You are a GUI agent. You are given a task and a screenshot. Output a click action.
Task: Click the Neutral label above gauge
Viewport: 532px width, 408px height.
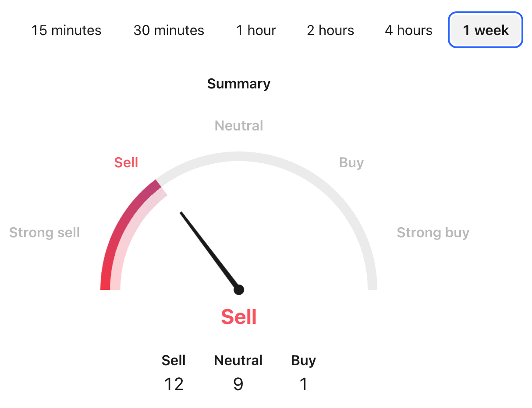pyautogui.click(x=239, y=126)
